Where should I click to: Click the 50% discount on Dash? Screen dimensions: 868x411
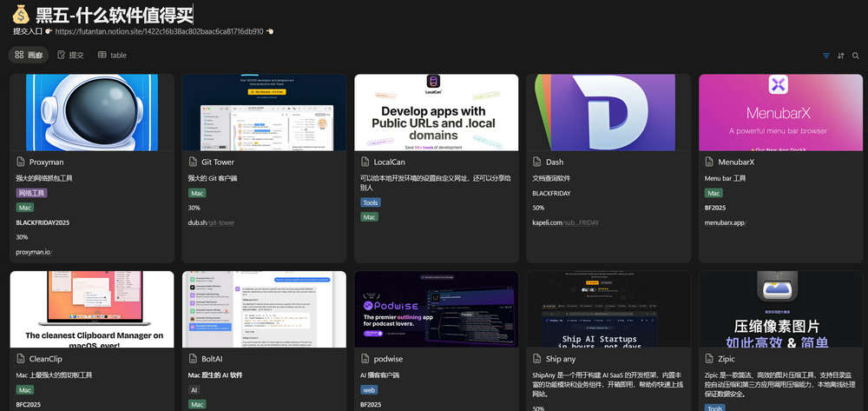point(538,208)
